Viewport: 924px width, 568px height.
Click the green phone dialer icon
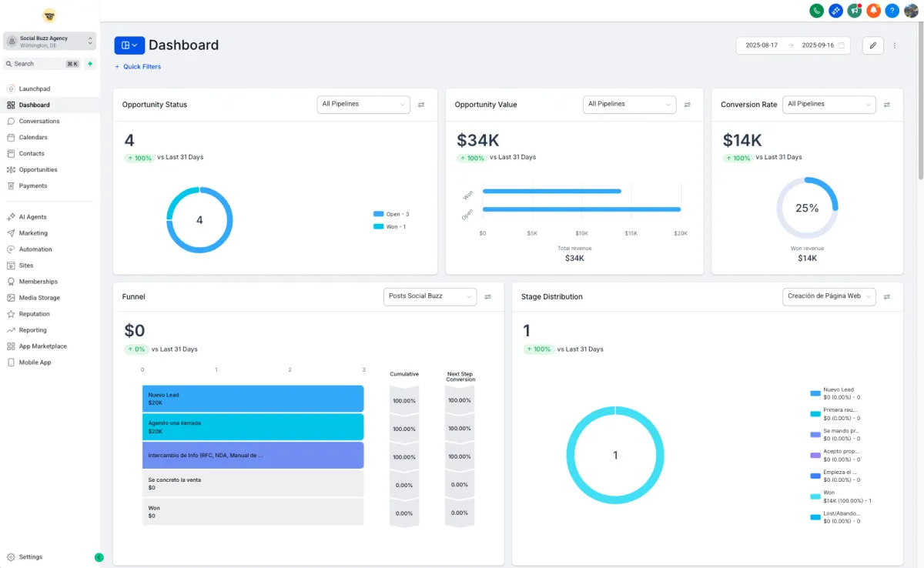click(x=817, y=11)
